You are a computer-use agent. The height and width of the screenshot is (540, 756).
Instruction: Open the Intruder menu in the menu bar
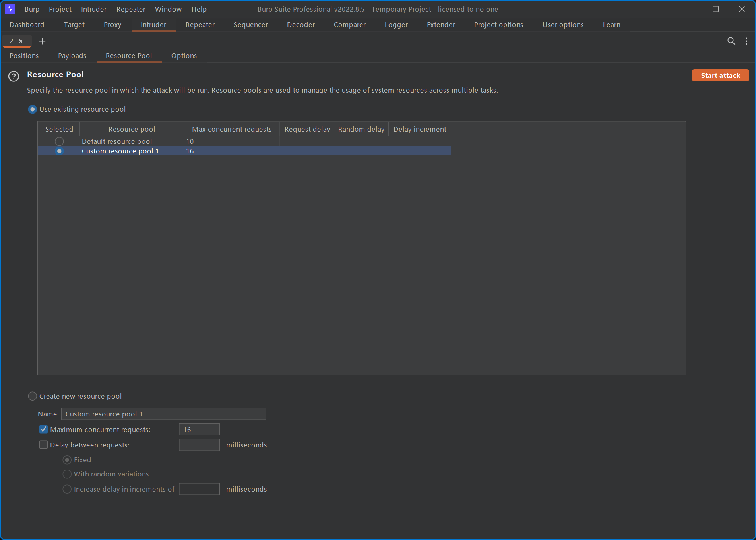(94, 9)
